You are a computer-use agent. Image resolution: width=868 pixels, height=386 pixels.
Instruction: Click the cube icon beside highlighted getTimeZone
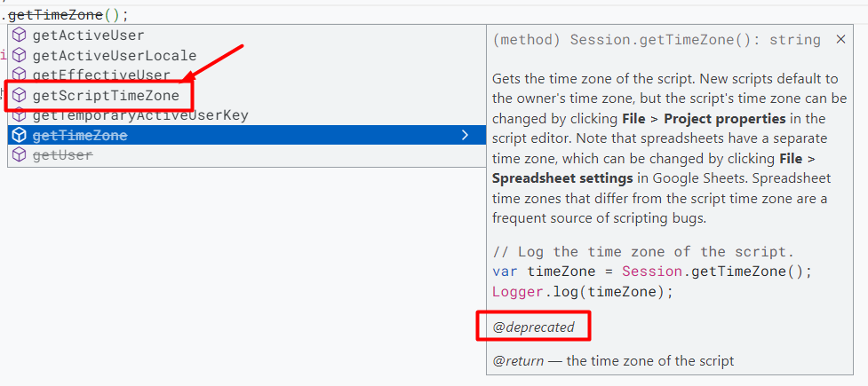tap(20, 136)
